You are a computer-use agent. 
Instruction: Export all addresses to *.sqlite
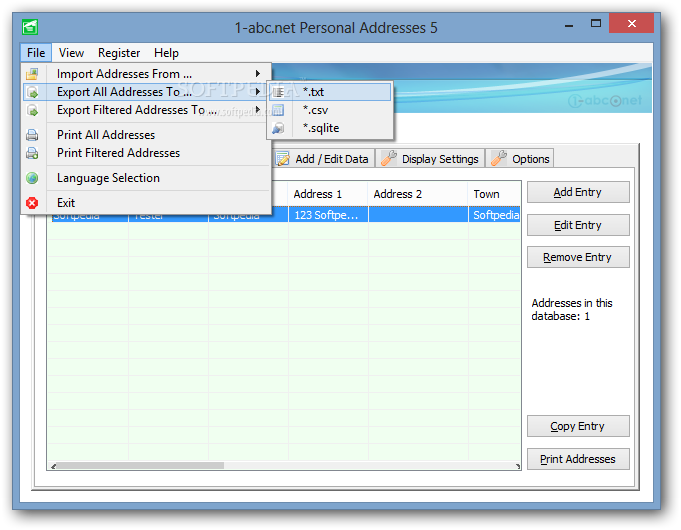click(330, 129)
